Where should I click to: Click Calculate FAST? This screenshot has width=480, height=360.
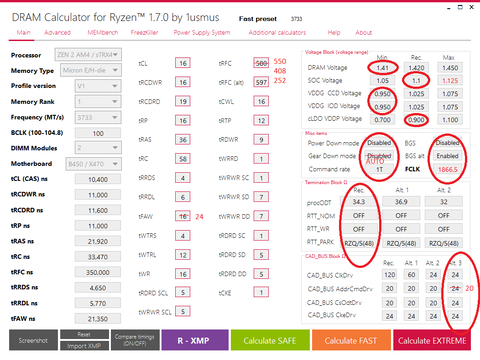coord(351,340)
